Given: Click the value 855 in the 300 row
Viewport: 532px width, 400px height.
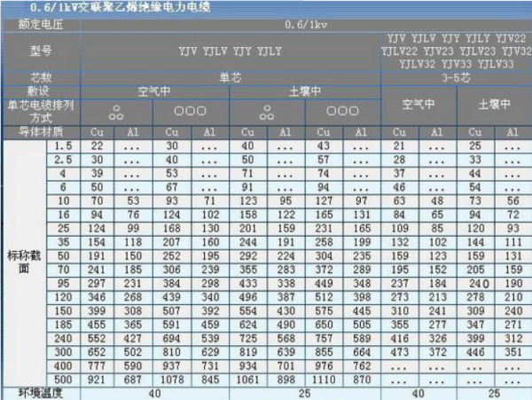Looking at the screenshot, I should click(324, 352).
